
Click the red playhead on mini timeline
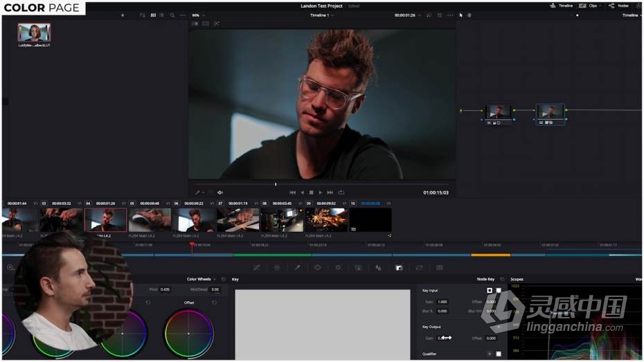[x=192, y=245]
